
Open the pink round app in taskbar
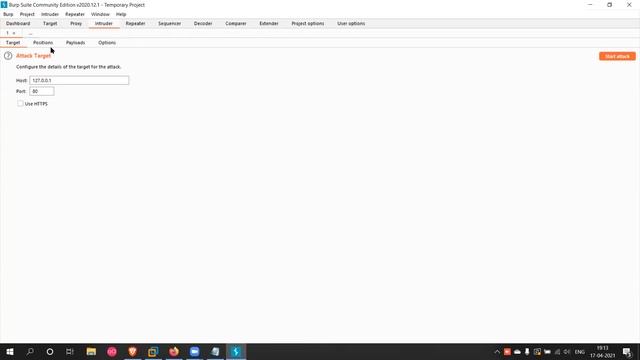(112, 351)
